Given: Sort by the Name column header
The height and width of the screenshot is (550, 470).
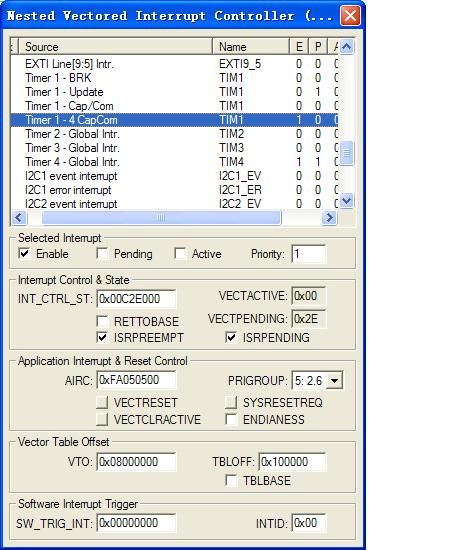Looking at the screenshot, I should click(251, 47).
